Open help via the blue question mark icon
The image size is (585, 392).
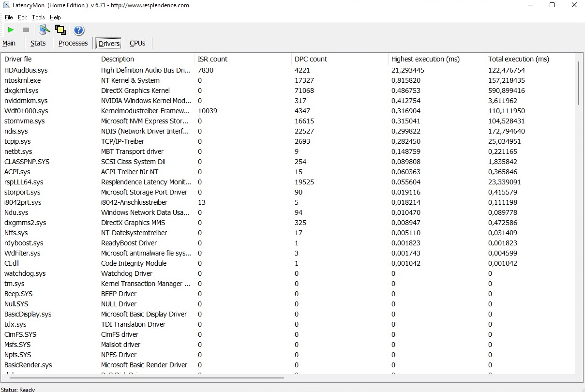[79, 30]
